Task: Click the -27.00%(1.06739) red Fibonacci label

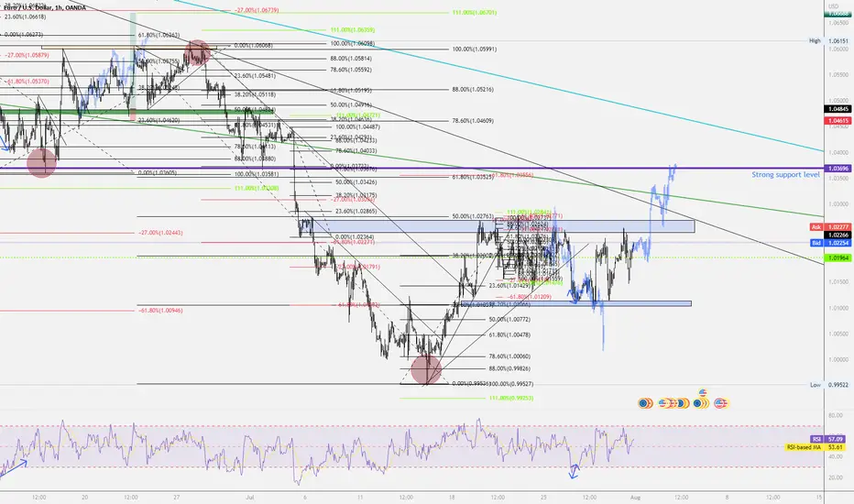Action: tap(257, 10)
